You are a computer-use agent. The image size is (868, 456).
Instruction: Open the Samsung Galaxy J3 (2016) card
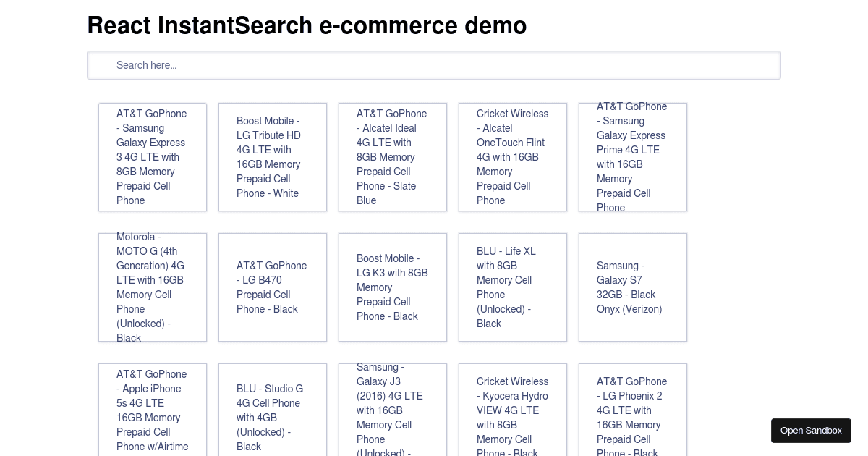[x=393, y=410]
